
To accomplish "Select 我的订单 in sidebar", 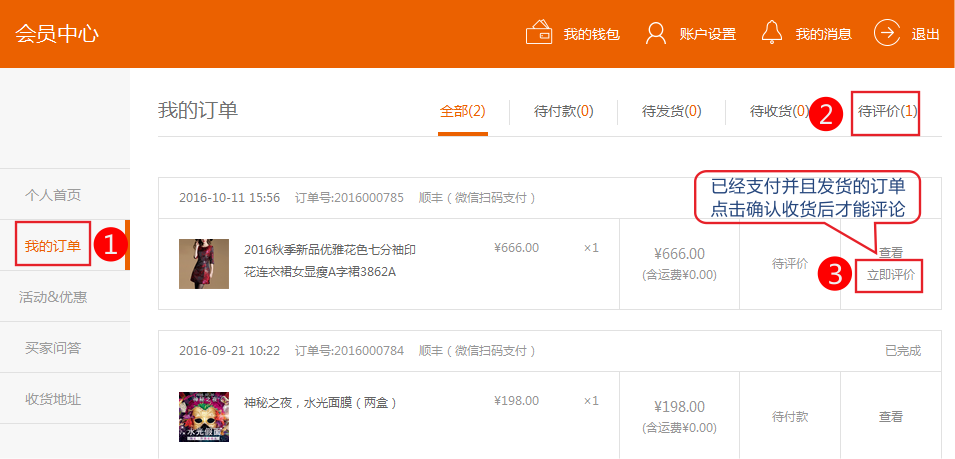I will click(53, 246).
